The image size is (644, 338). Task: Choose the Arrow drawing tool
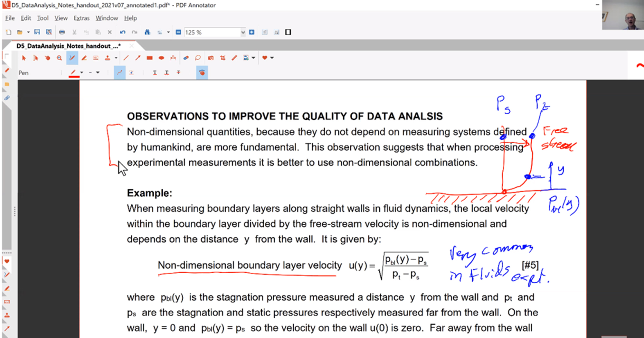pyautogui.click(x=138, y=58)
